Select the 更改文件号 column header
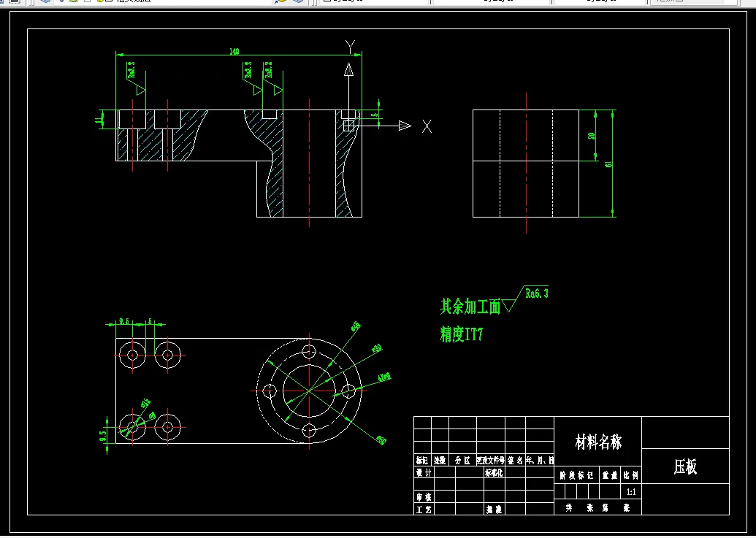The height and width of the screenshot is (538, 756). coord(490,461)
